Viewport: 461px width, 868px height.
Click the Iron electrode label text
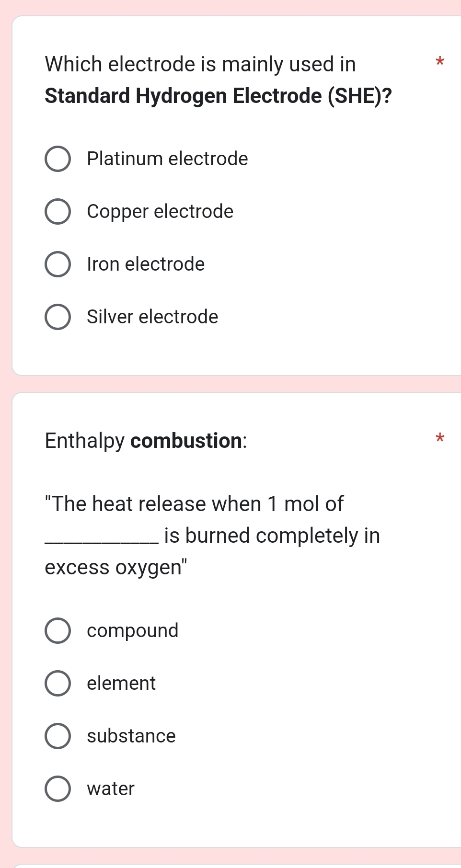click(x=146, y=264)
